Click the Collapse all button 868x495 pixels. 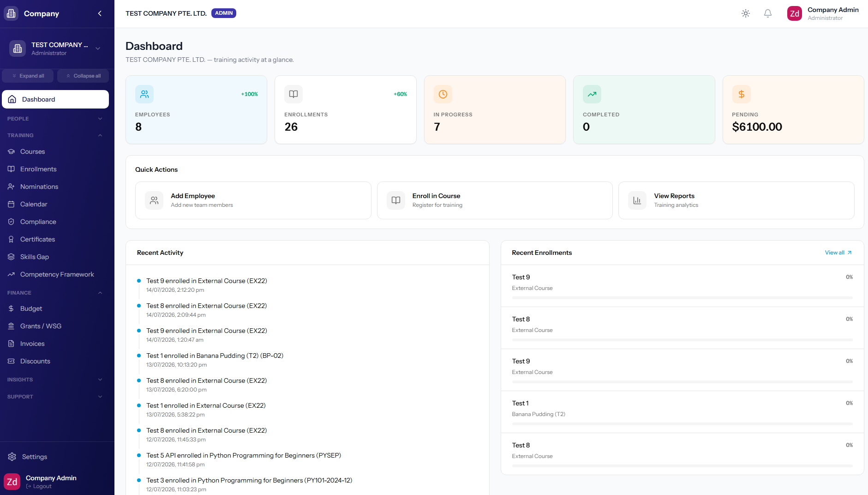click(x=83, y=76)
